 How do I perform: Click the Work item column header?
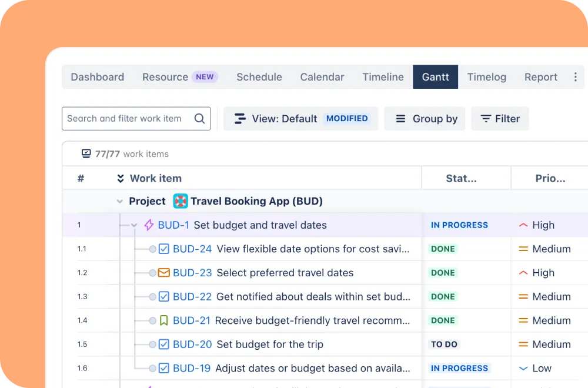click(156, 179)
